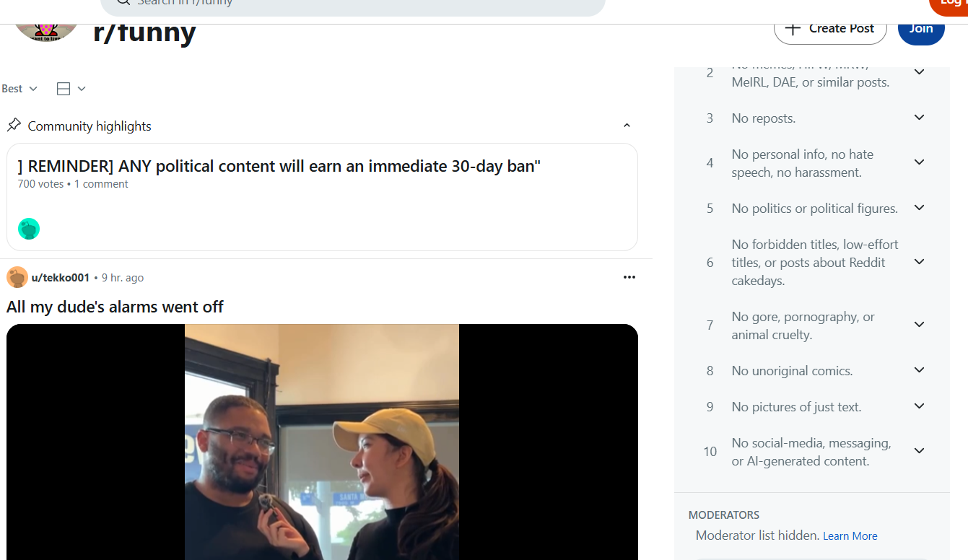968x560 pixels.
Task: Click the search magnifier icon
Action: coord(123,2)
